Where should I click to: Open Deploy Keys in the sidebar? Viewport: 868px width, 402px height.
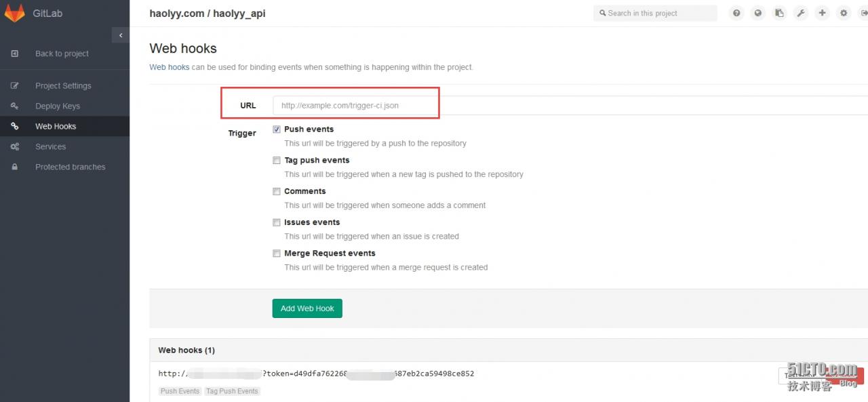(x=58, y=106)
